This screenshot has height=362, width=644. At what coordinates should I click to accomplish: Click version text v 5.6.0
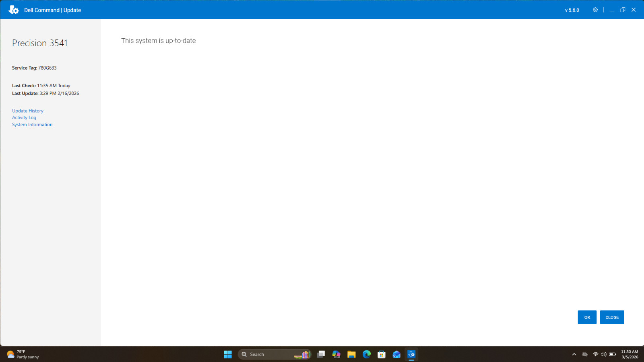(x=572, y=10)
